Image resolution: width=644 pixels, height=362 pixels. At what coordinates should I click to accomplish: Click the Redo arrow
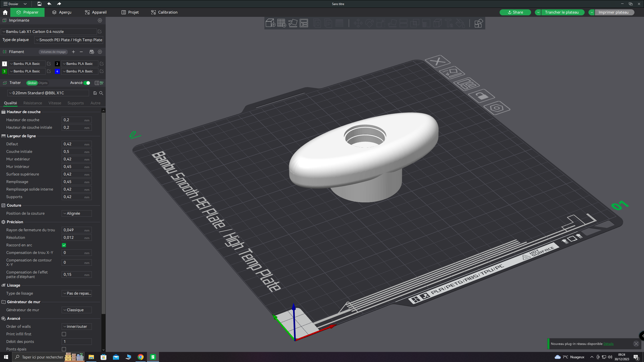(x=59, y=4)
